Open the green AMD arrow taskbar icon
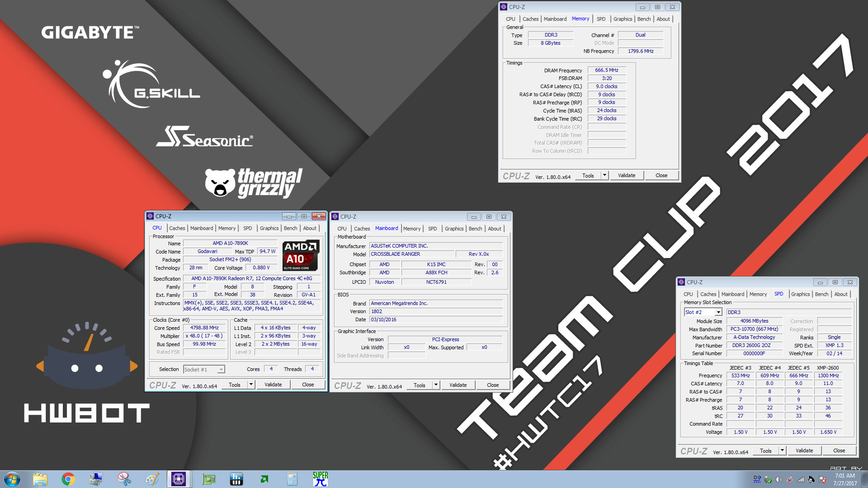 pos(264,479)
